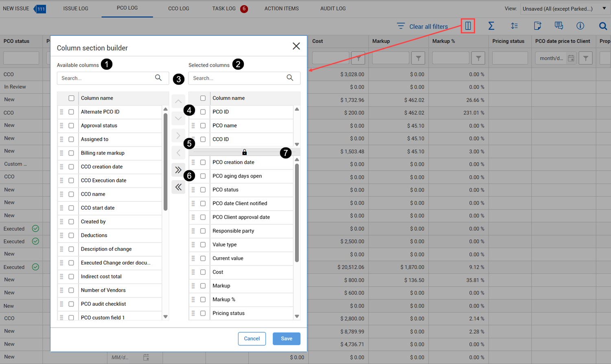Check the PCO name checkbox
Screen dimensions: 611x364
point(203,125)
